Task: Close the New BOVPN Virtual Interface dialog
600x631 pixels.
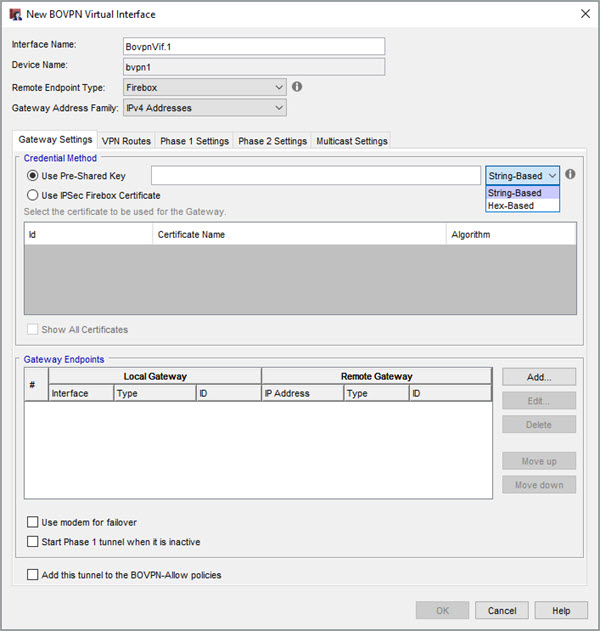Action: pyautogui.click(x=584, y=14)
